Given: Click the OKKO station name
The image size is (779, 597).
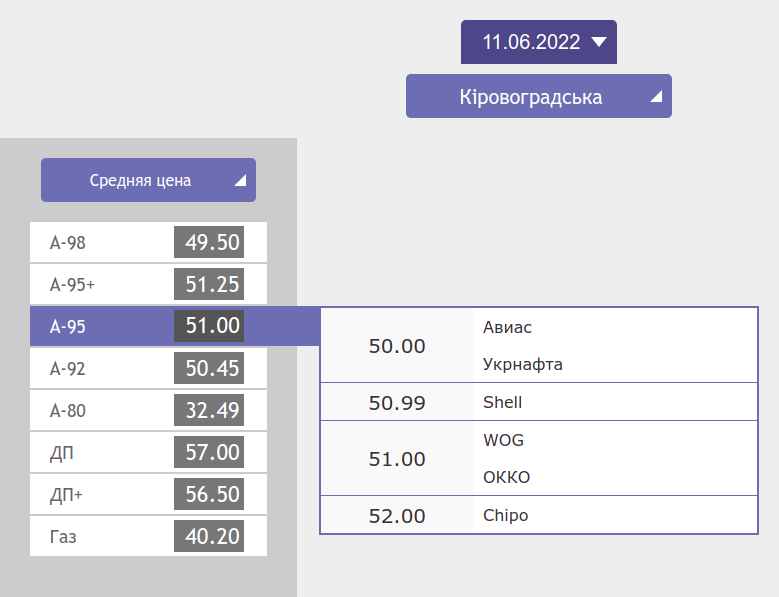Looking at the screenshot, I should coord(506,478).
